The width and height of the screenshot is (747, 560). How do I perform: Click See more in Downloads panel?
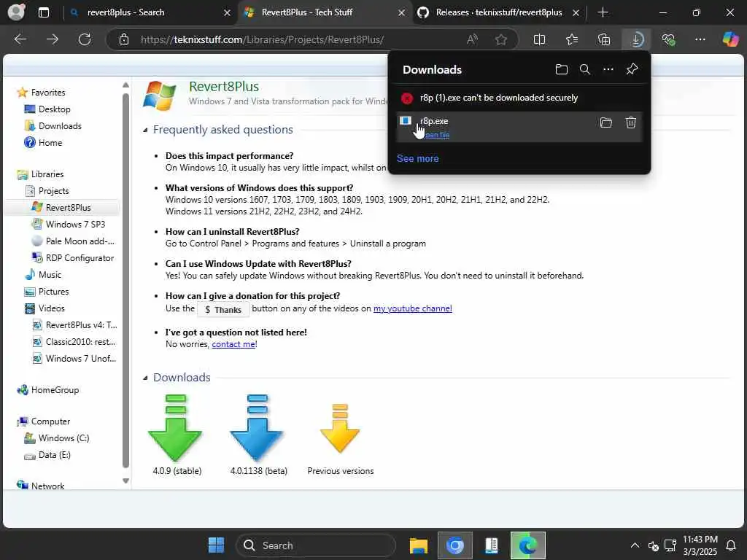[417, 158]
